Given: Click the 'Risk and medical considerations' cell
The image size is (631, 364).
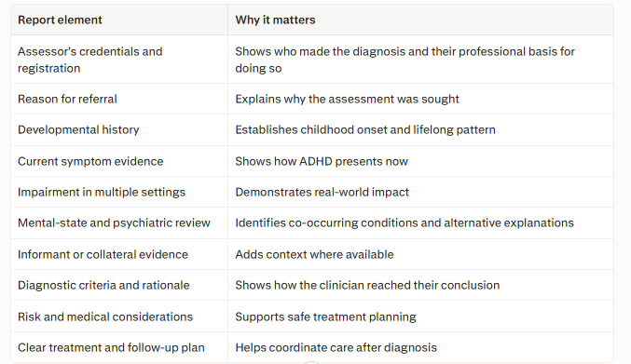Looking at the screenshot, I should pyautogui.click(x=119, y=317).
